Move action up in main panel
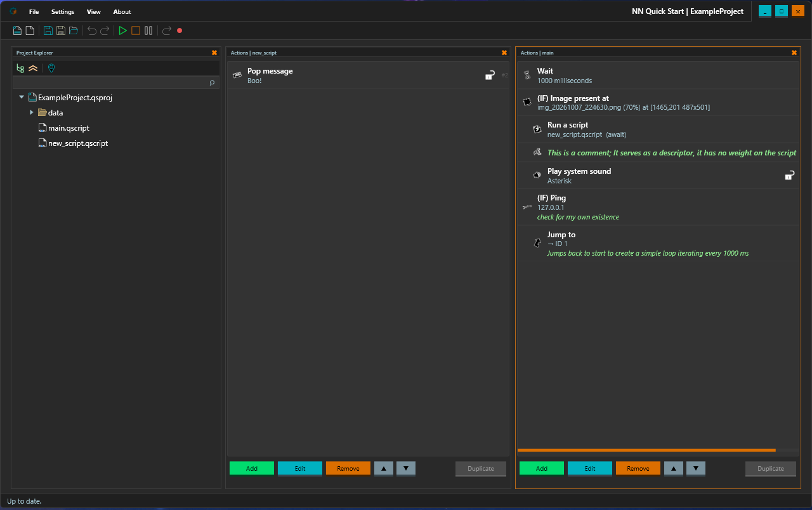812x510 pixels. 674,468
